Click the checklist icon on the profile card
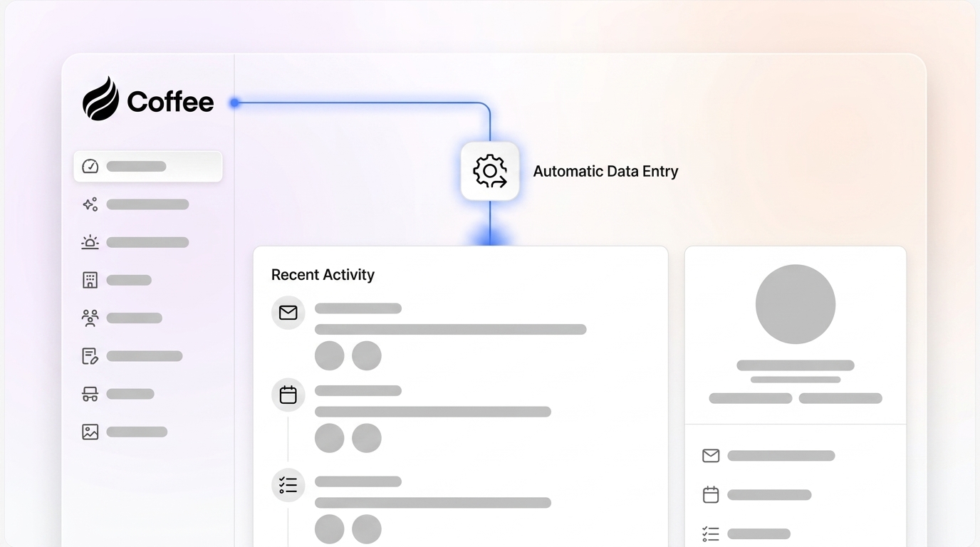Viewport: 980px width, 547px height. point(710,533)
